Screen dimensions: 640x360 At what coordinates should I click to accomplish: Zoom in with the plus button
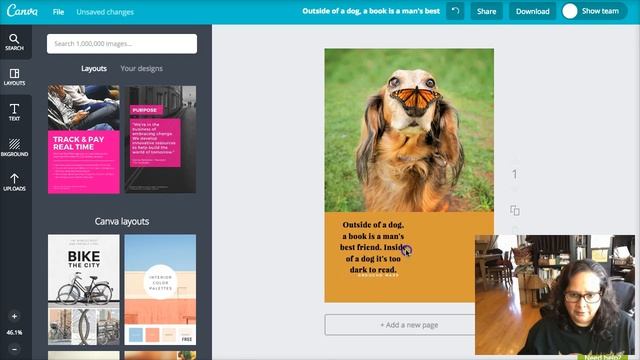14,316
